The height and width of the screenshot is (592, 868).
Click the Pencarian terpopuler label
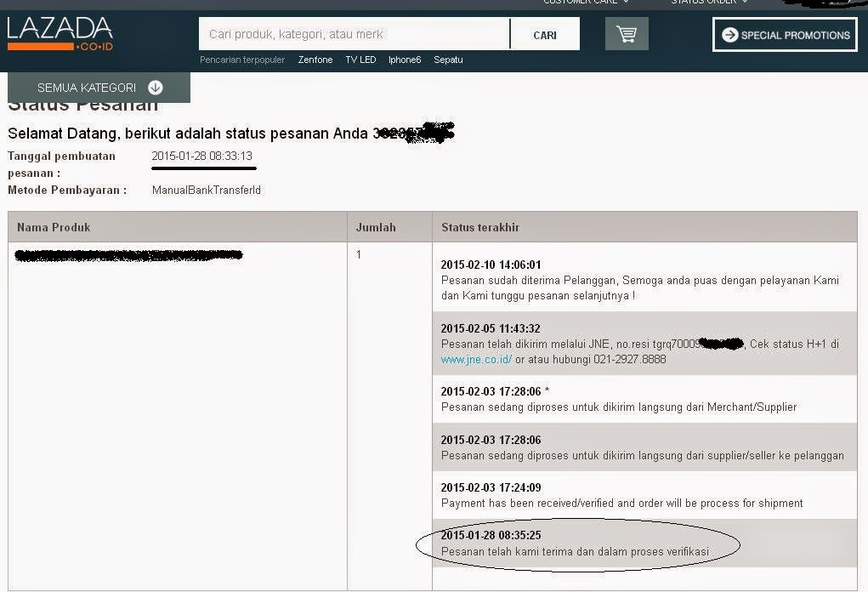(242, 60)
